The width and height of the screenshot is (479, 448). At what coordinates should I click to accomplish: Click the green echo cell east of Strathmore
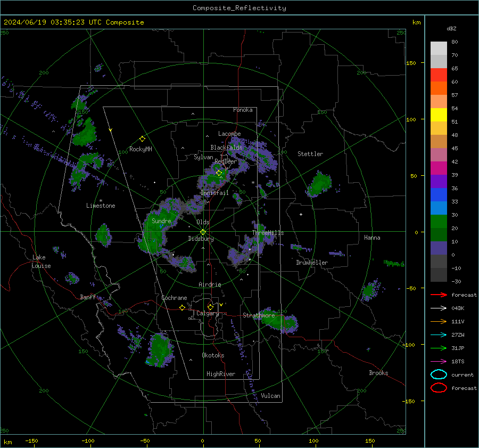[x=278, y=321]
